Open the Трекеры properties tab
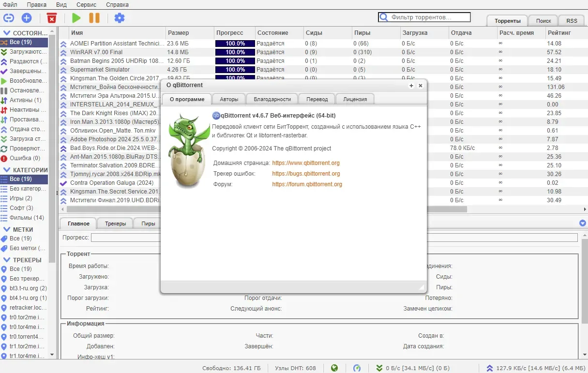Screen dimensions: 588x373 (x=116, y=224)
